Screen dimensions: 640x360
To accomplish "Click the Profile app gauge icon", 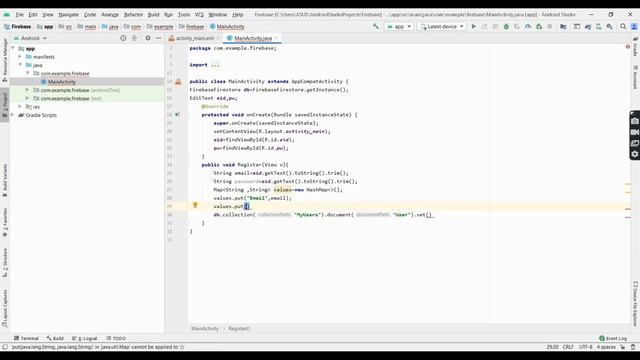I will pos(528,27).
